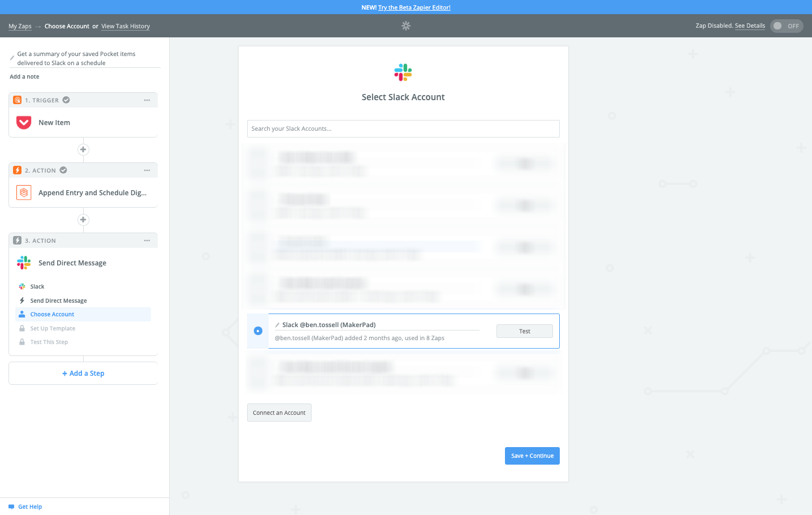Click the Zap Disabled status text

click(x=714, y=26)
